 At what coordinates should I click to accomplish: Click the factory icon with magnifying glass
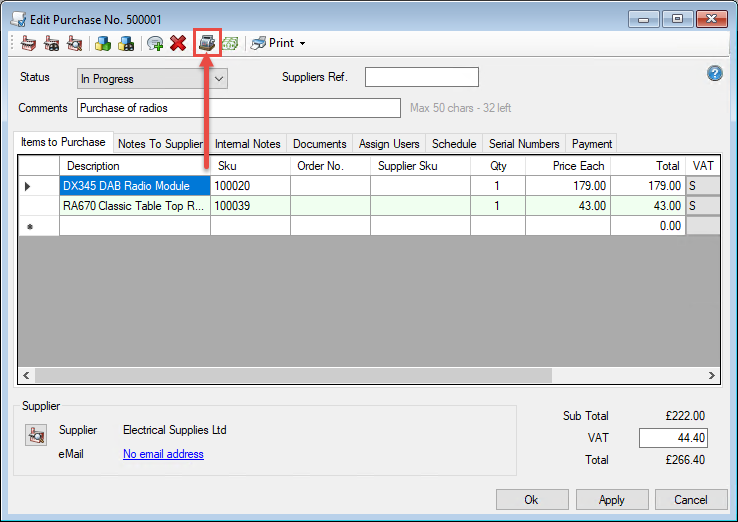click(x=75, y=43)
